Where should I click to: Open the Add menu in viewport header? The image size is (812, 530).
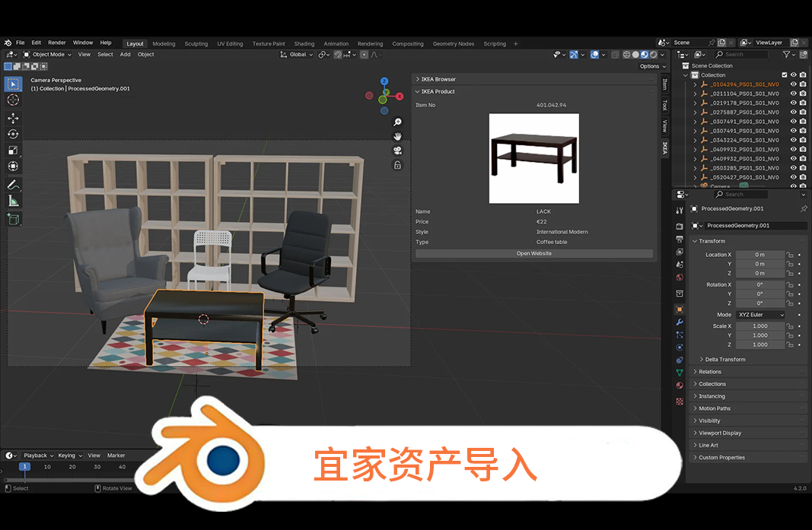(126, 54)
